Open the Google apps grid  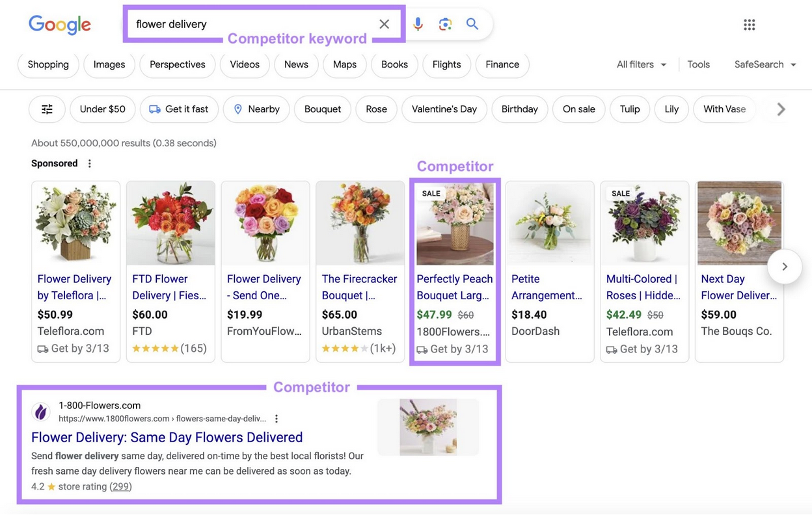pyautogui.click(x=749, y=25)
